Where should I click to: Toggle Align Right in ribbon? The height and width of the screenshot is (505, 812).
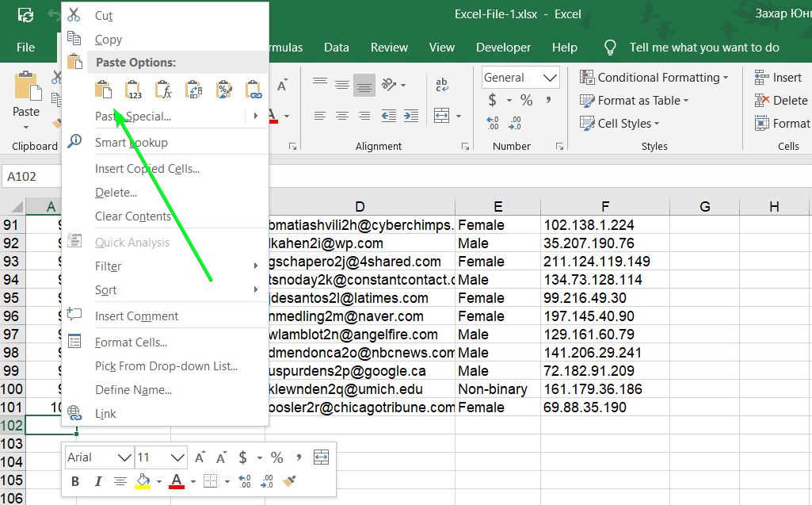364,116
